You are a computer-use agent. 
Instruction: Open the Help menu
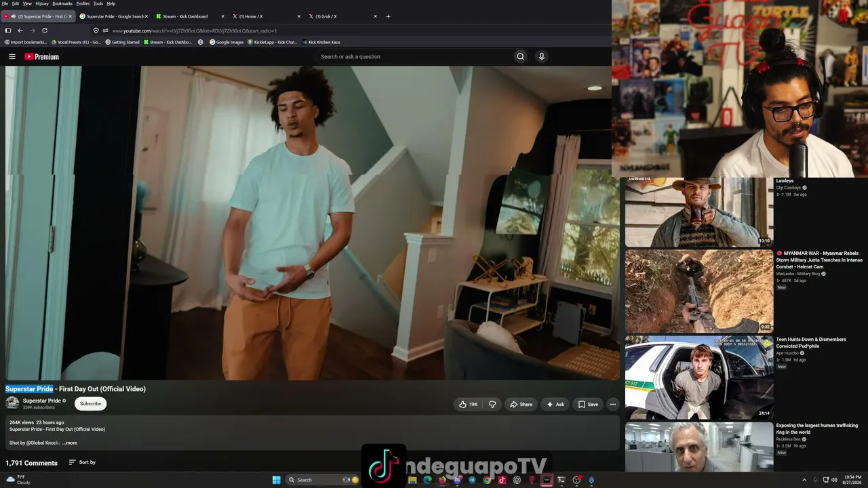point(111,3)
